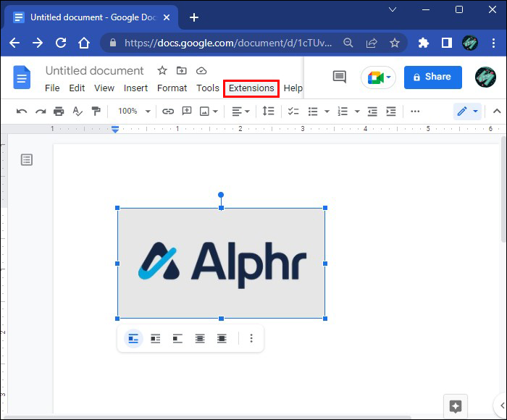Click the Undo arrow in the toolbar

[x=22, y=112]
